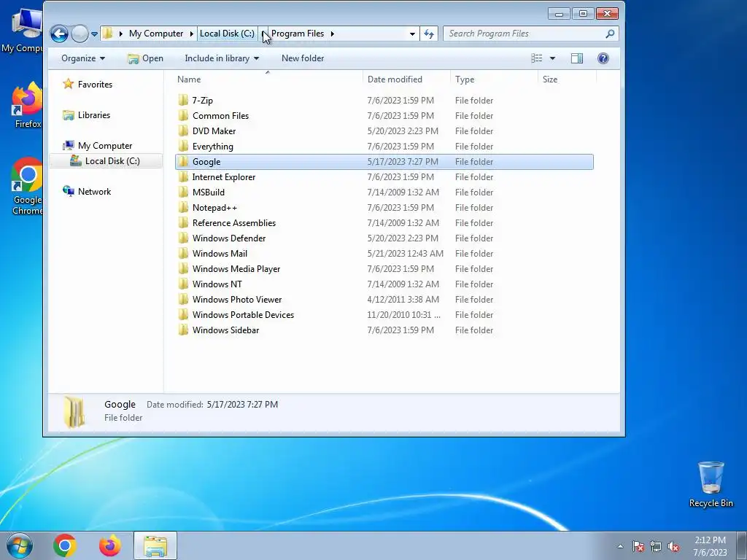747x560 pixels.
Task: Select the DVD Maker folder icon
Action: (183, 131)
